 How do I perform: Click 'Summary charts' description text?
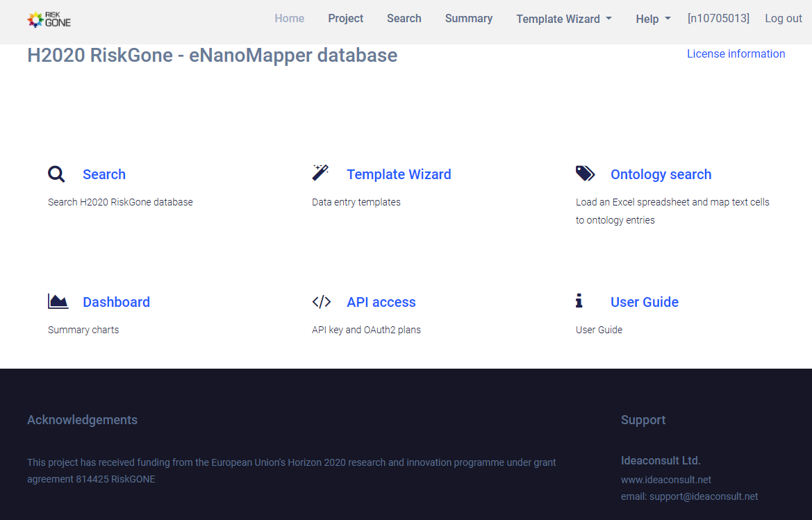(x=83, y=330)
